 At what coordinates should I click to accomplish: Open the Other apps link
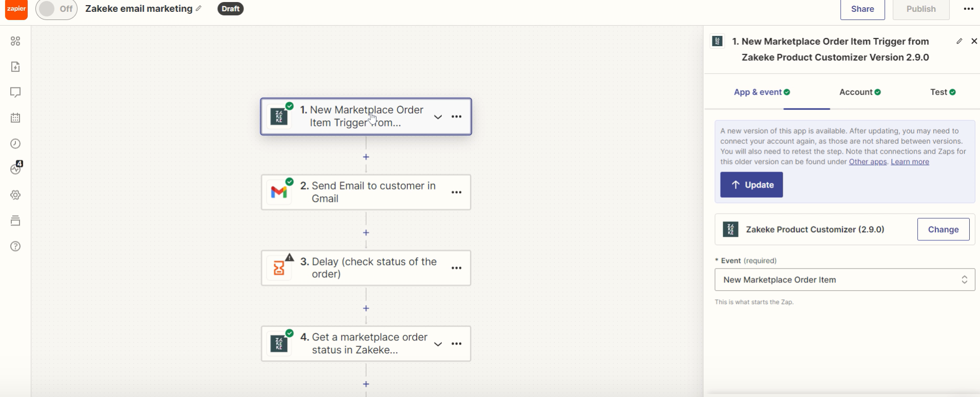pos(868,162)
